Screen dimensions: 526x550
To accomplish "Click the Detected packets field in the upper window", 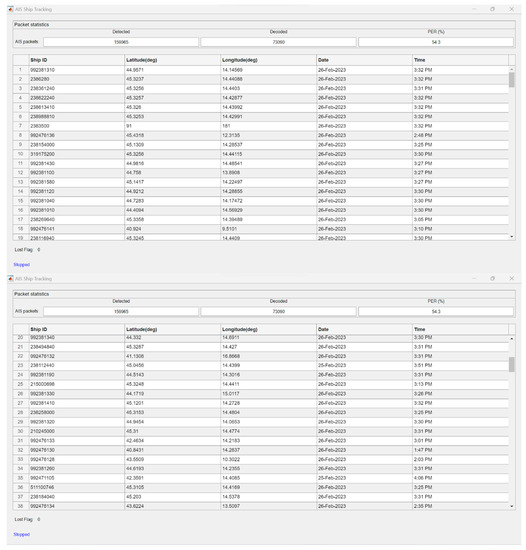I will pyautogui.click(x=121, y=42).
